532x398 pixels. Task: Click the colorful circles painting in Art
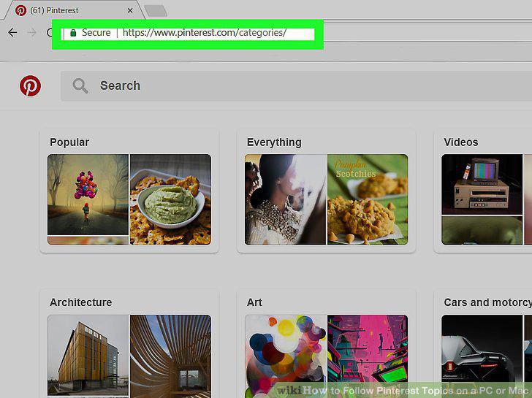pos(285,356)
